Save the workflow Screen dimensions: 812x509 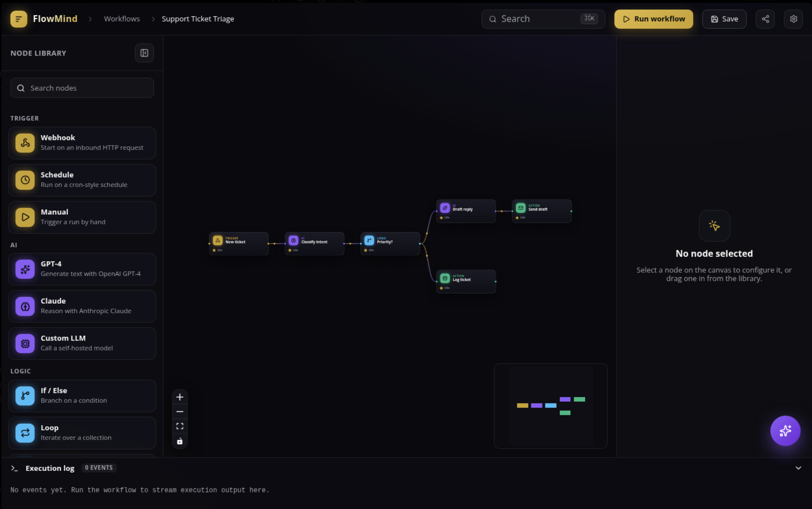point(724,19)
